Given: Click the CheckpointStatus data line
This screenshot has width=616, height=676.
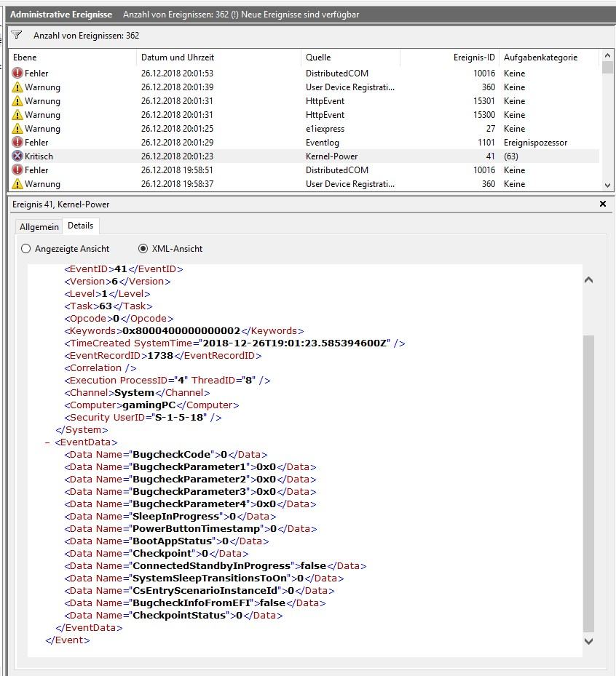Looking at the screenshot, I should (173, 615).
